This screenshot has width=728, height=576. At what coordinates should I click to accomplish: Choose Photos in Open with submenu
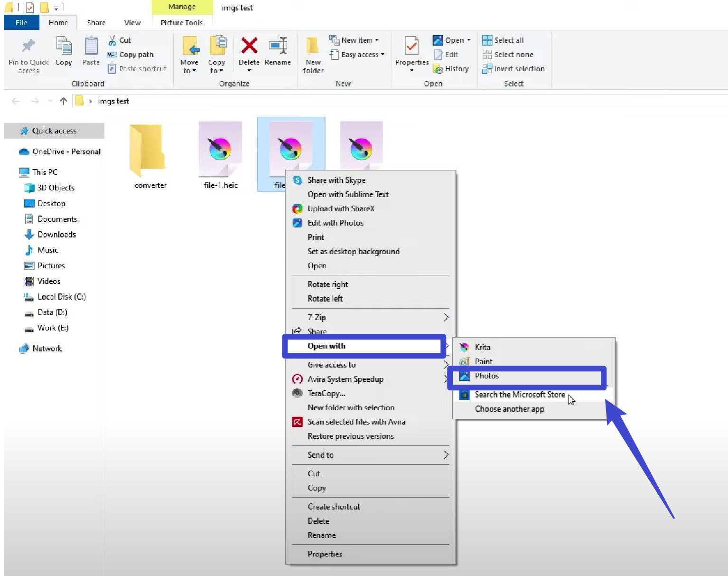click(x=527, y=376)
